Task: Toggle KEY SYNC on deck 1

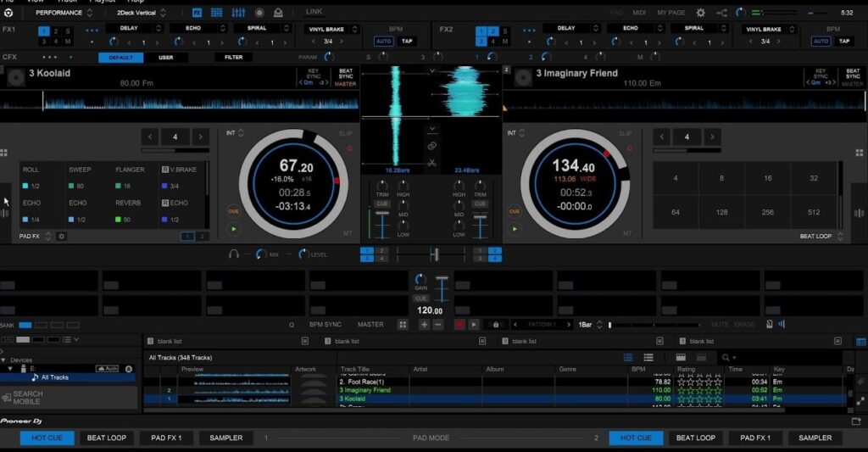Action: (x=314, y=74)
